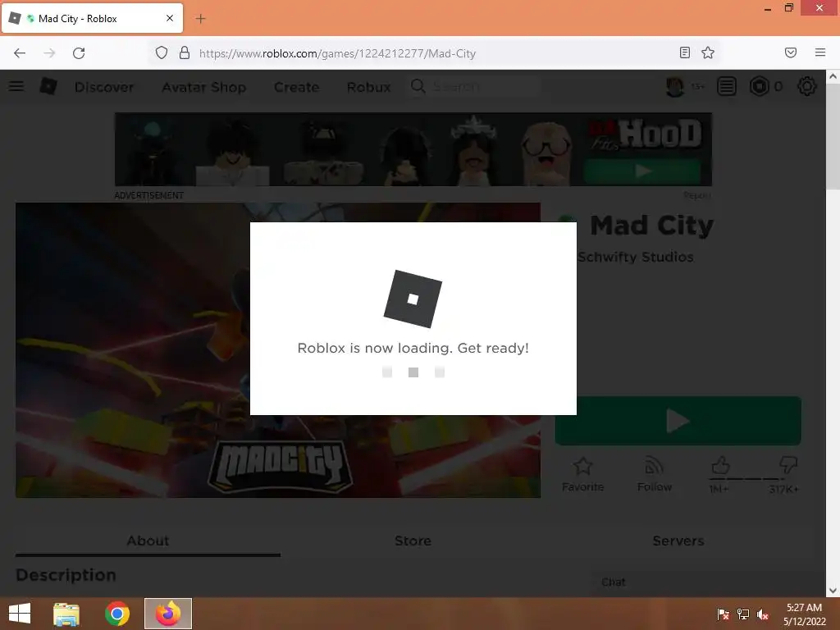Go back using the browser back arrow
The image size is (840, 630).
20,53
